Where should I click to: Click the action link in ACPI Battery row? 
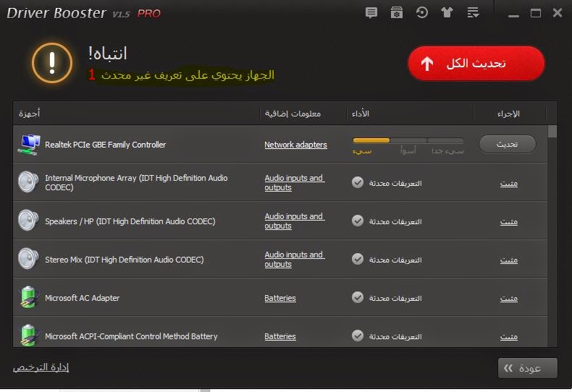pyautogui.click(x=509, y=336)
